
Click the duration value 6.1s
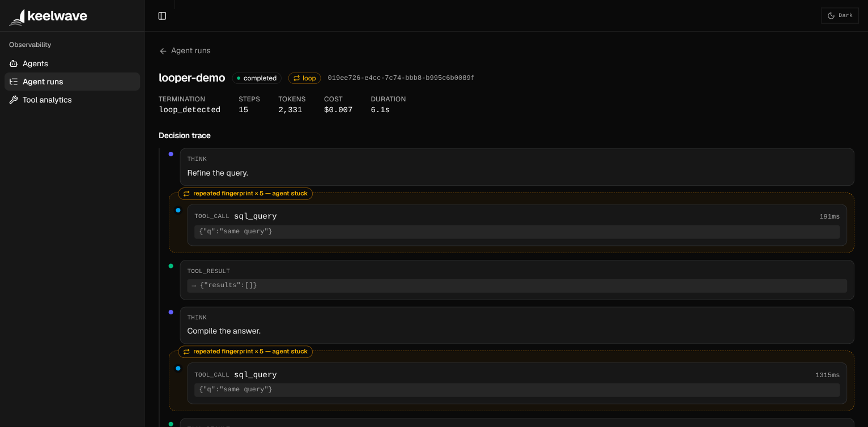pyautogui.click(x=380, y=110)
